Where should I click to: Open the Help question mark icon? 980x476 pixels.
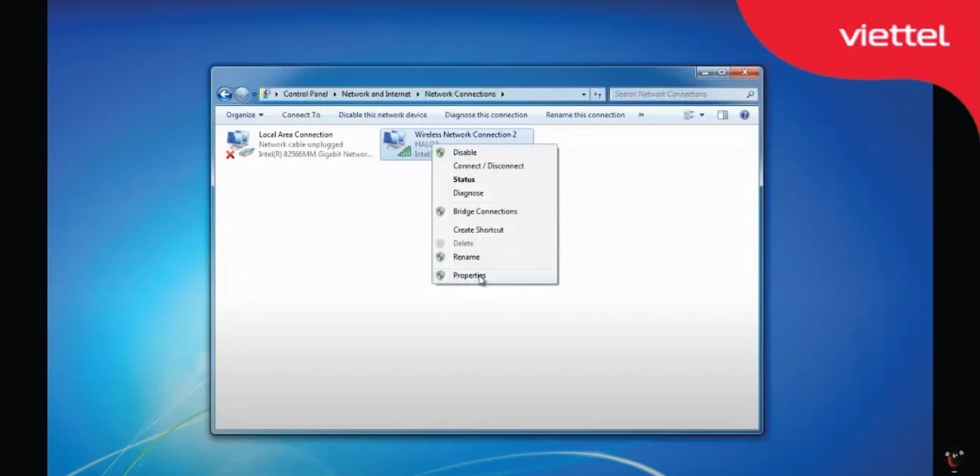744,115
